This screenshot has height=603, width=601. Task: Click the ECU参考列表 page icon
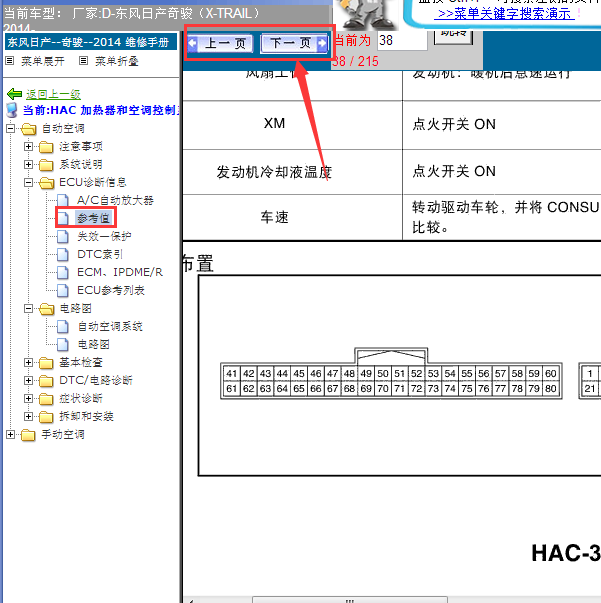coord(63,290)
